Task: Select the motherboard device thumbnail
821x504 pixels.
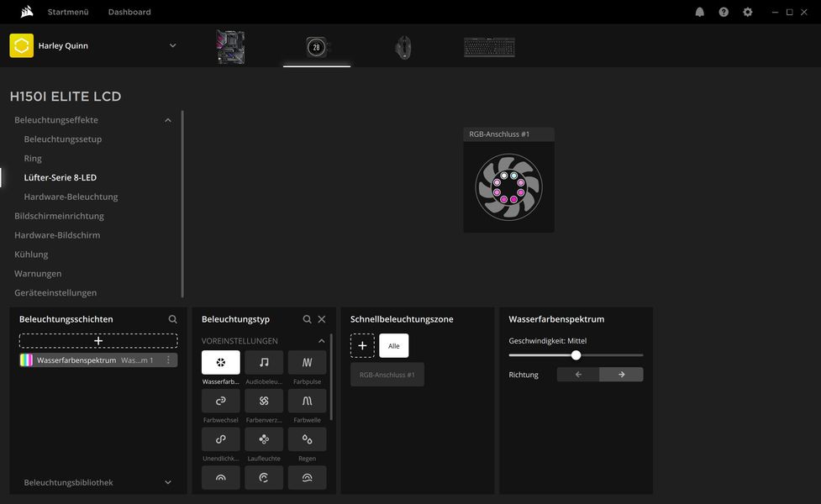Action: coord(230,47)
